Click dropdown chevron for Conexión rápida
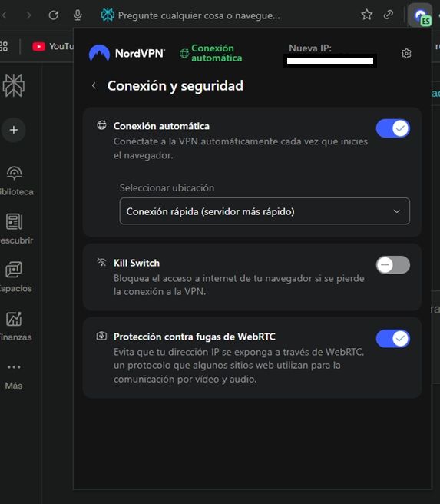Image resolution: width=440 pixels, height=504 pixels. pos(397,211)
